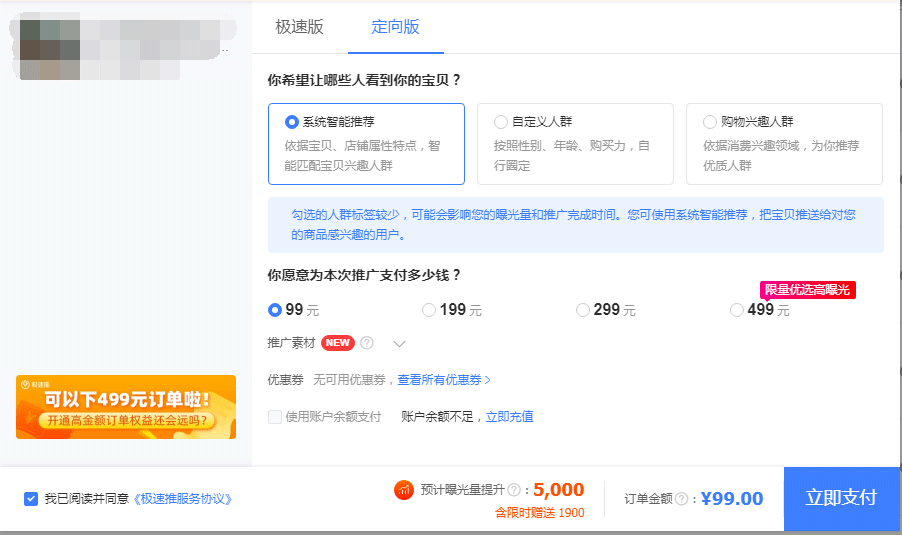Select 自定义人群 audience option
The image size is (902, 535).
(x=501, y=122)
